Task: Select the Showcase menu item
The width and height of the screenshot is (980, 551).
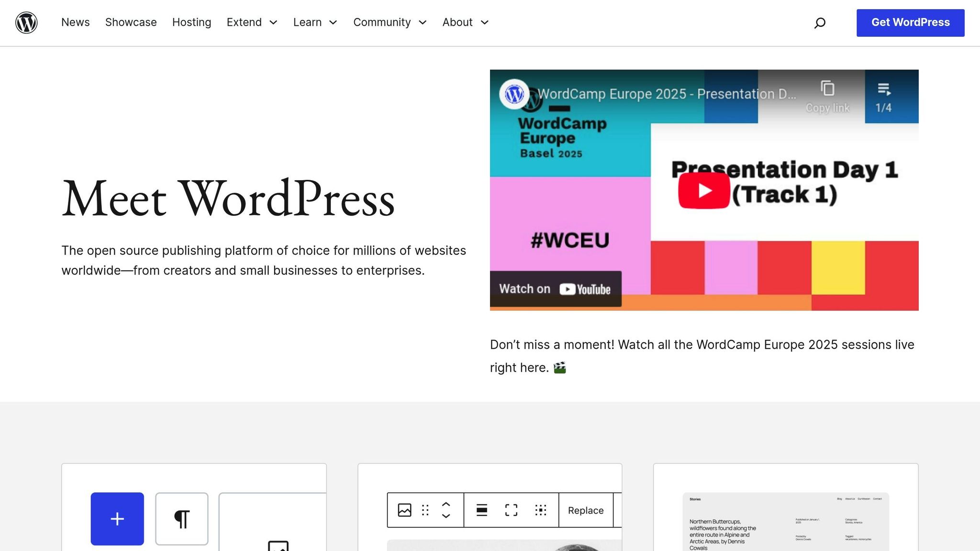Action: [x=131, y=22]
